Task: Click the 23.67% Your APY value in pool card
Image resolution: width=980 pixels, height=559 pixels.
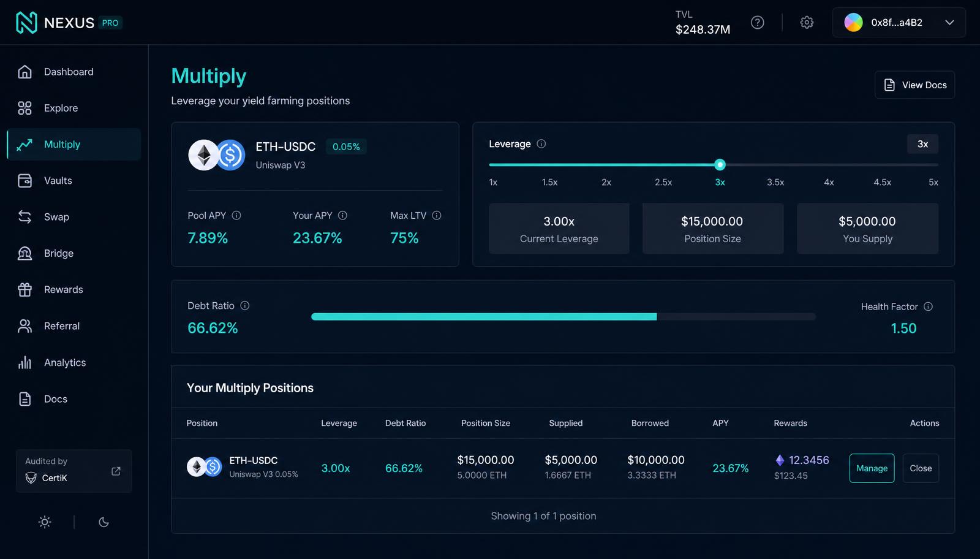Action: click(317, 238)
